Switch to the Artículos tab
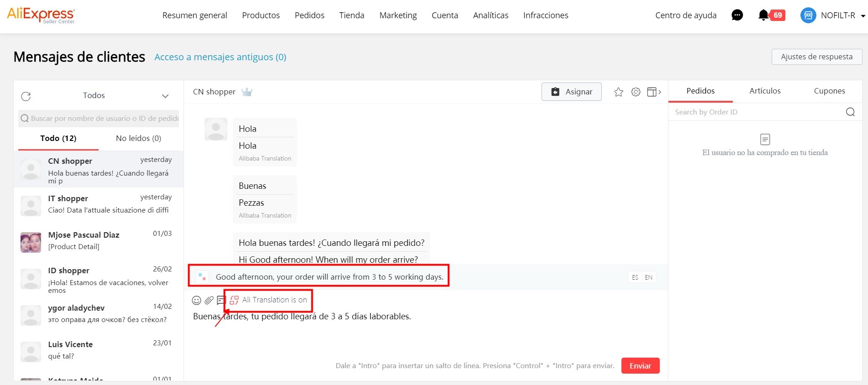This screenshot has width=868, height=385. click(765, 91)
